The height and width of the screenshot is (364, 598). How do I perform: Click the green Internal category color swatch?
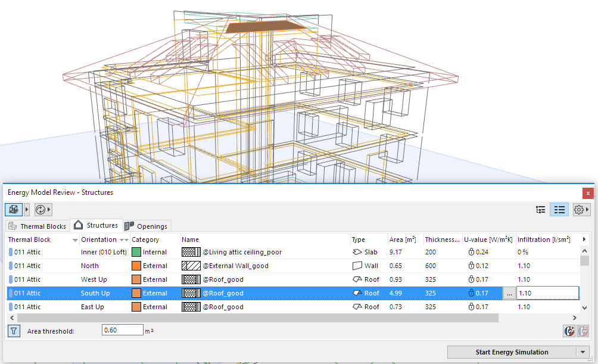(136, 252)
